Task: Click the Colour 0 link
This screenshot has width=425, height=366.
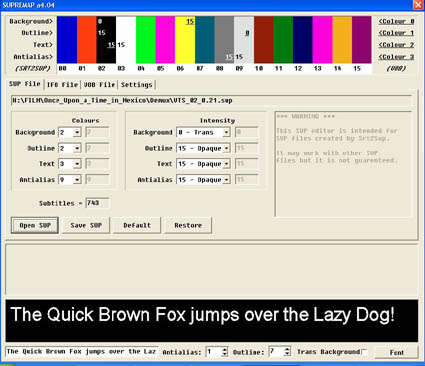Action: [396, 21]
